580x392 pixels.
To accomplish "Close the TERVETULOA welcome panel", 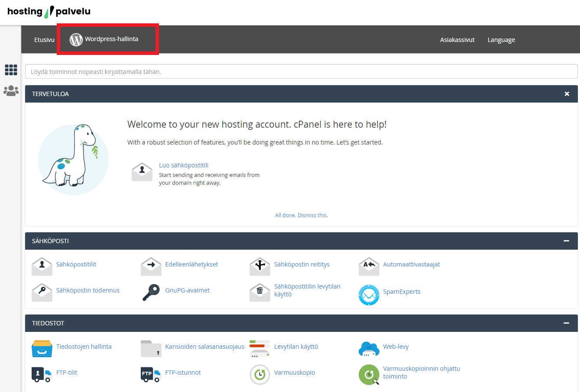I will [x=567, y=94].
